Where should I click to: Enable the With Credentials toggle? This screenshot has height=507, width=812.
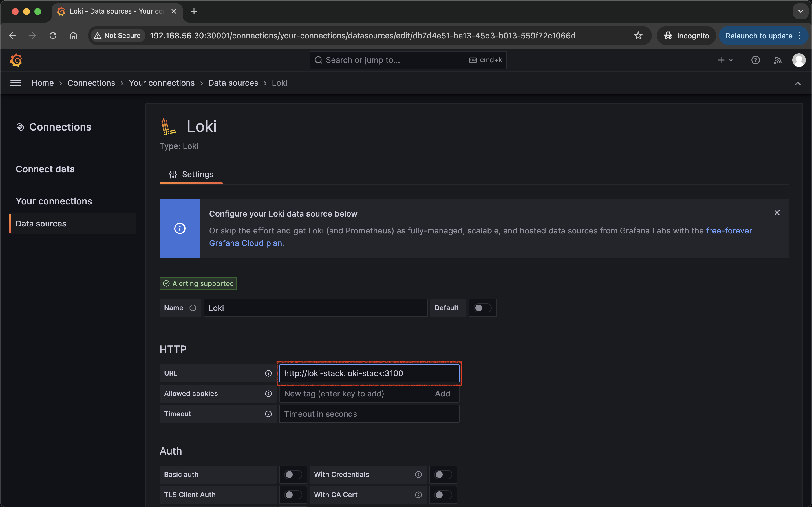(443, 475)
